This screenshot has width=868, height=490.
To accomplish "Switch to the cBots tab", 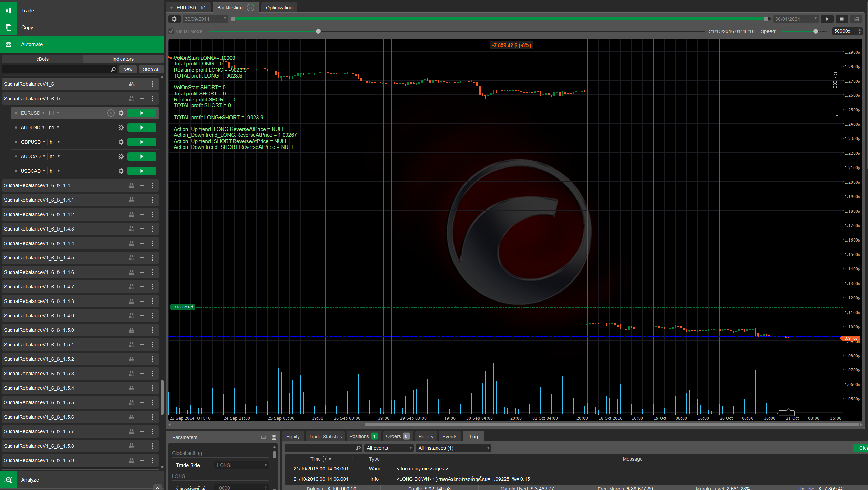I will coord(42,59).
